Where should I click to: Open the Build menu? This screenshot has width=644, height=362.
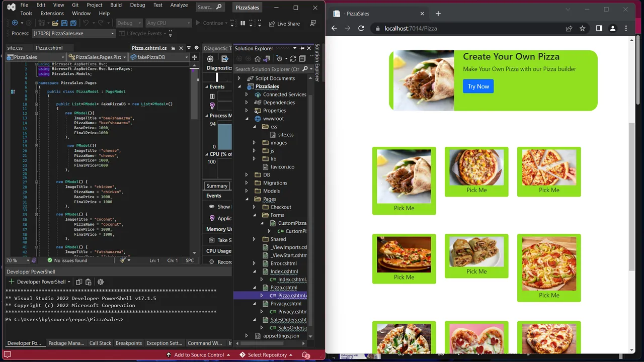(116, 5)
